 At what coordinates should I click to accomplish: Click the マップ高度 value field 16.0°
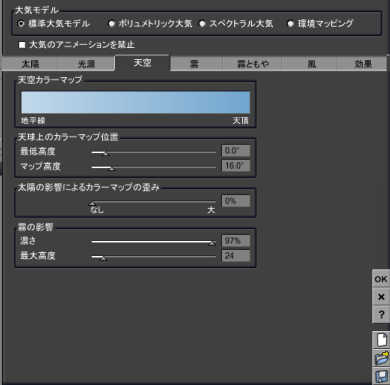(x=236, y=166)
